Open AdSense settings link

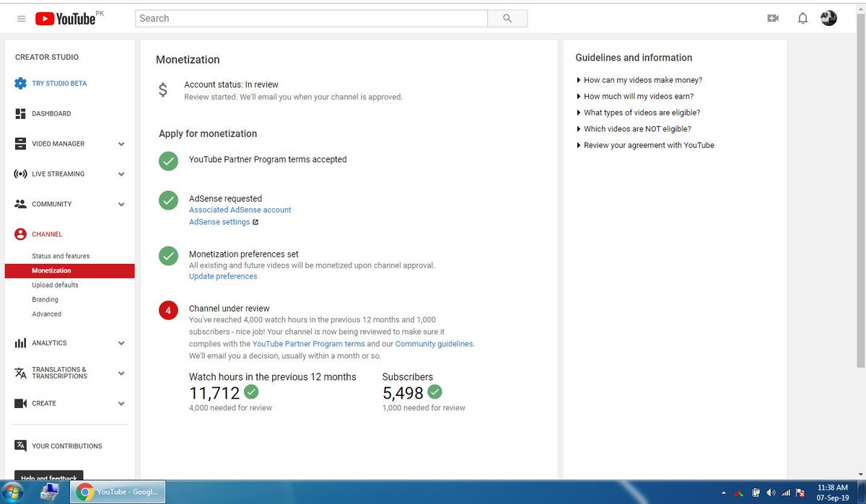pos(219,222)
